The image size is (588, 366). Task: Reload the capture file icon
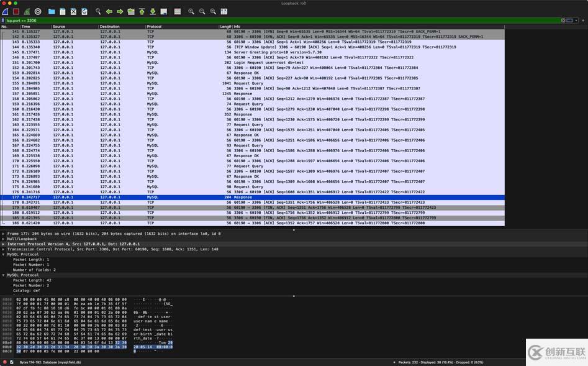pos(84,12)
